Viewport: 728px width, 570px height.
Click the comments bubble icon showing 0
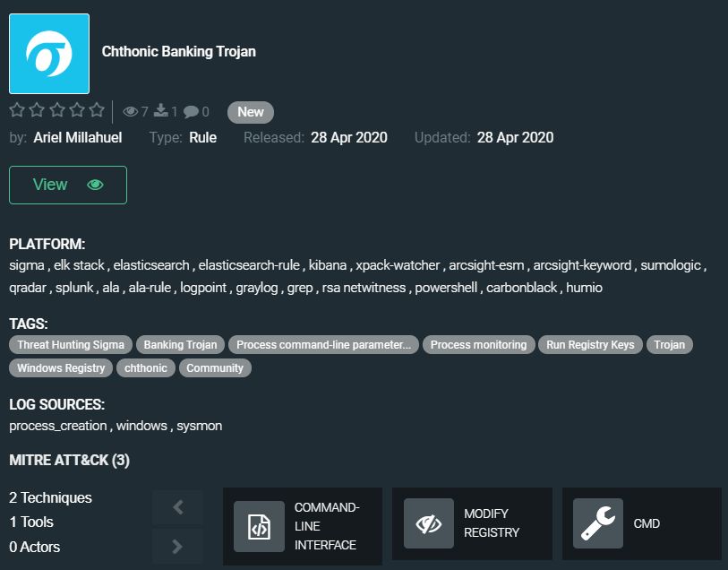[191, 111]
